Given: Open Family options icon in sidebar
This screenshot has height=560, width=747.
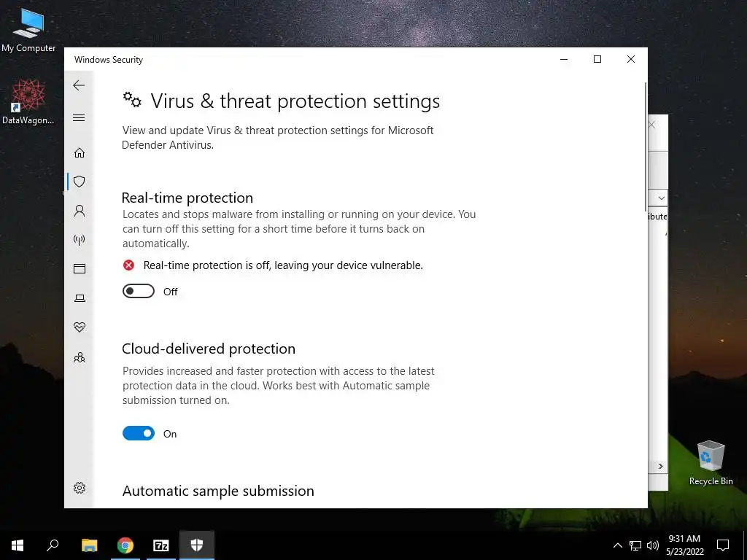Looking at the screenshot, I should pyautogui.click(x=80, y=357).
